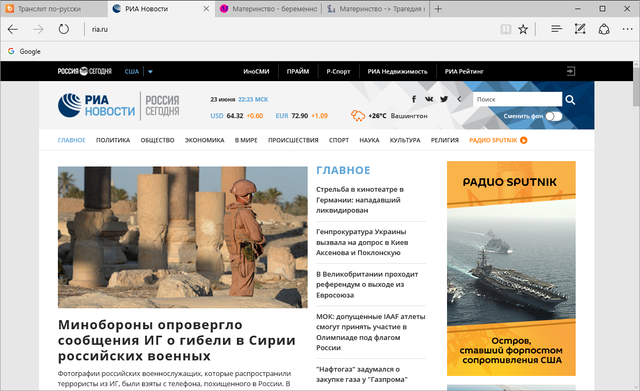Toggle the Сменить фон switch
The image size is (640, 391).
[x=554, y=116]
